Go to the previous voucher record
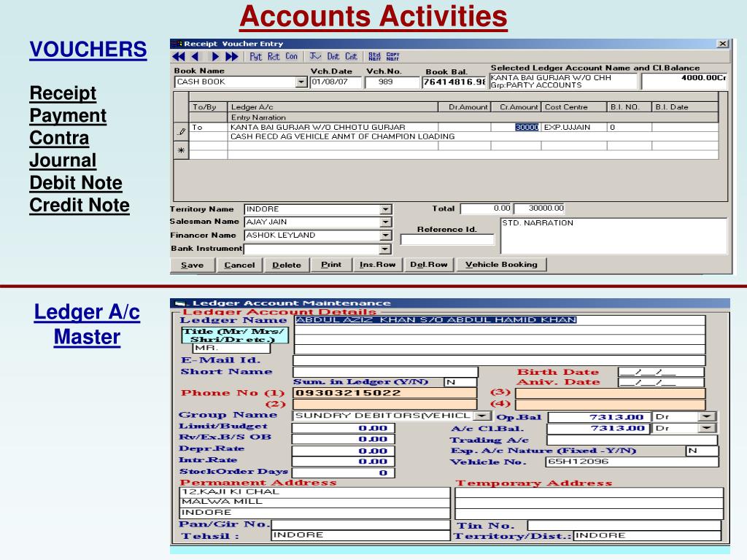The height and width of the screenshot is (560, 747). pyautogui.click(x=195, y=57)
